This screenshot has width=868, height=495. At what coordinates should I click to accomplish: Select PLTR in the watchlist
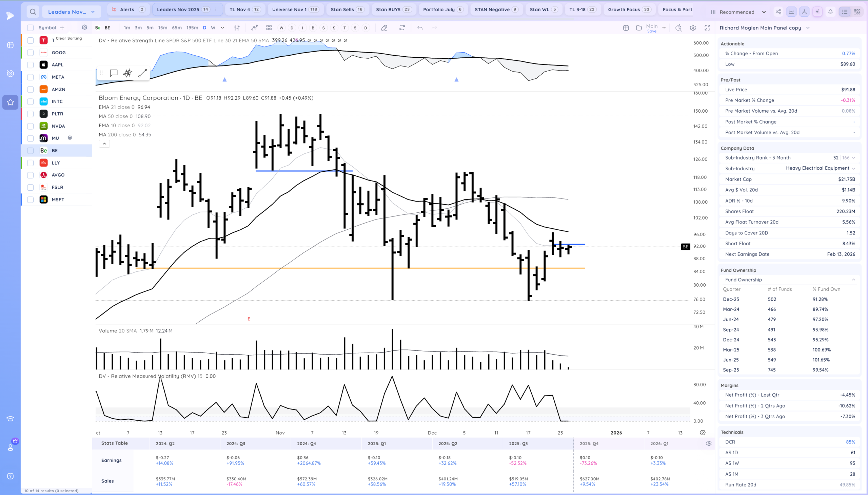tap(57, 114)
